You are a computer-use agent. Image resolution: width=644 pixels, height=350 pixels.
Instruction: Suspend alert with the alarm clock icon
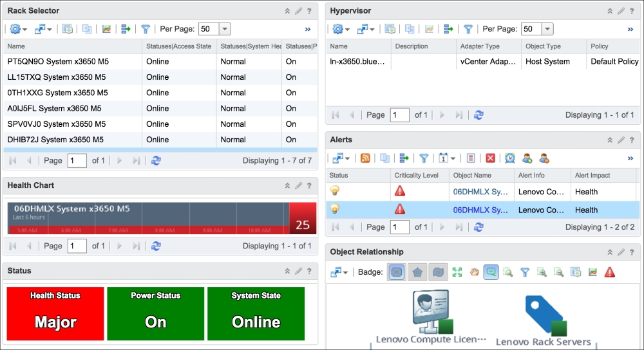509,158
